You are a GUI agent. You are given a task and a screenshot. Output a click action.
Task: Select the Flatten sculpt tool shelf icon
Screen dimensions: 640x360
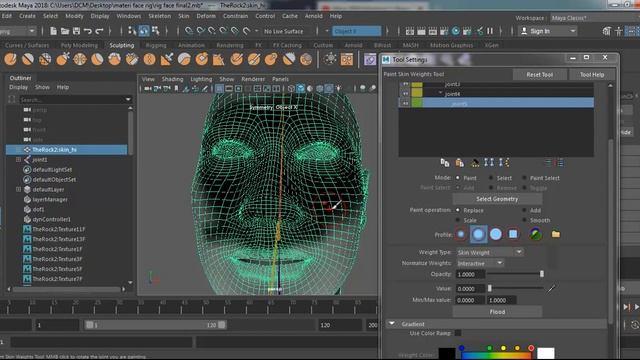97,60
